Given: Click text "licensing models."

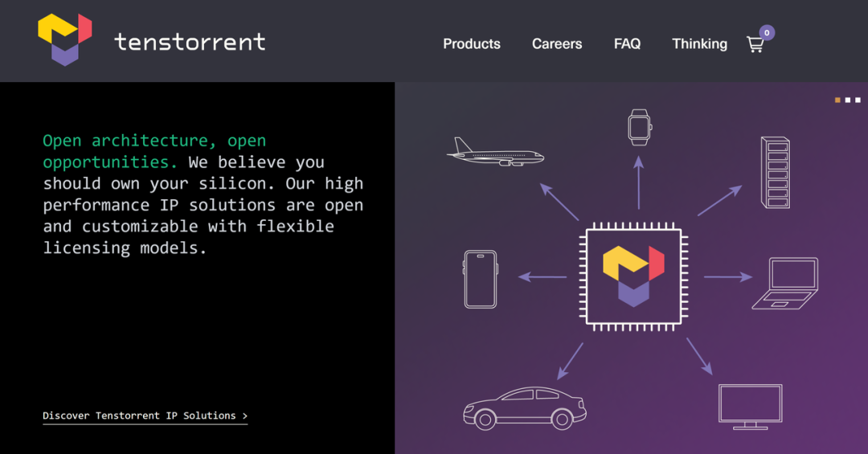Looking at the screenshot, I should (125, 248).
